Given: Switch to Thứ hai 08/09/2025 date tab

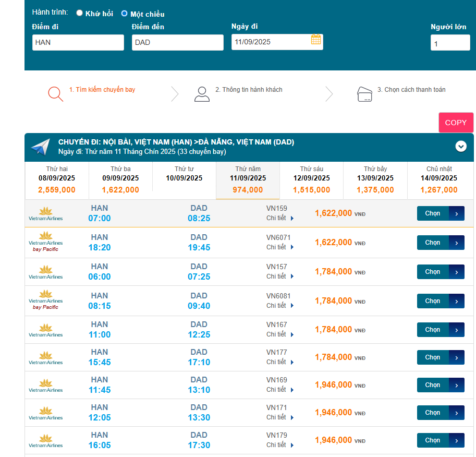Looking at the screenshot, I should [57, 180].
